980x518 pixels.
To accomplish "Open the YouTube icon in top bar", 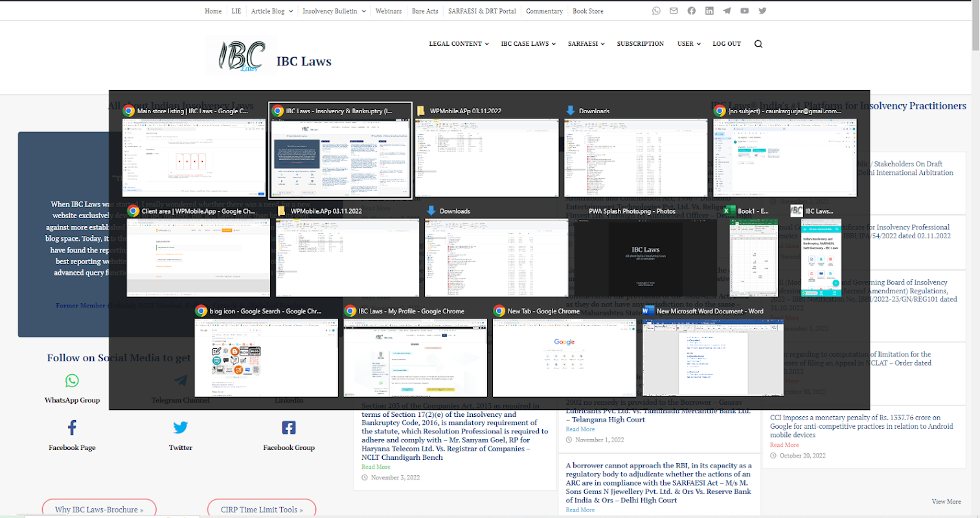I will (x=745, y=11).
